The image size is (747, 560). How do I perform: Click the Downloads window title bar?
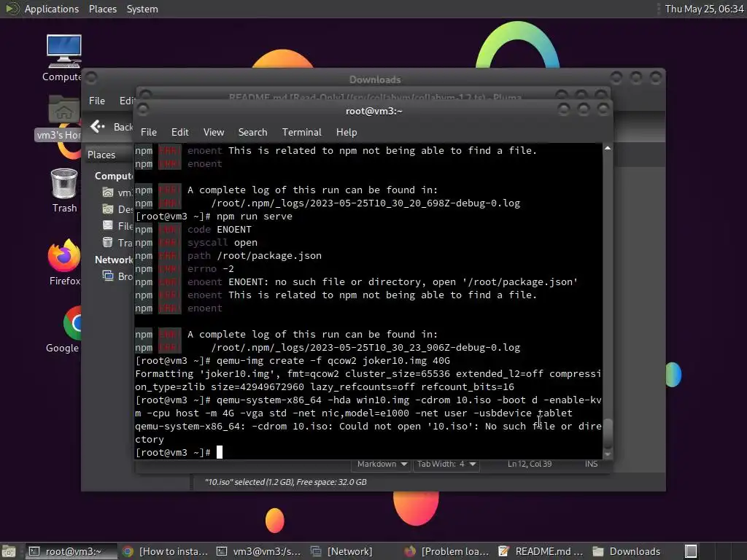tap(375, 79)
